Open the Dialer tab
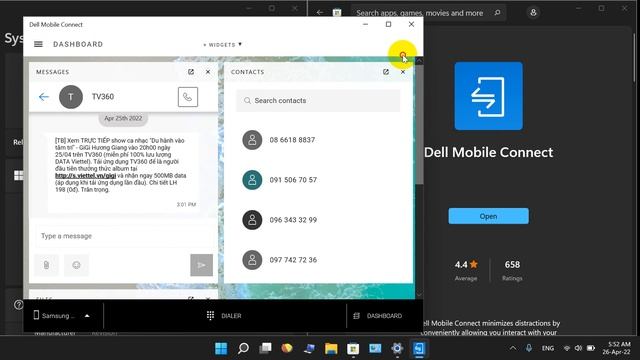This screenshot has height=360, width=640. (x=224, y=316)
